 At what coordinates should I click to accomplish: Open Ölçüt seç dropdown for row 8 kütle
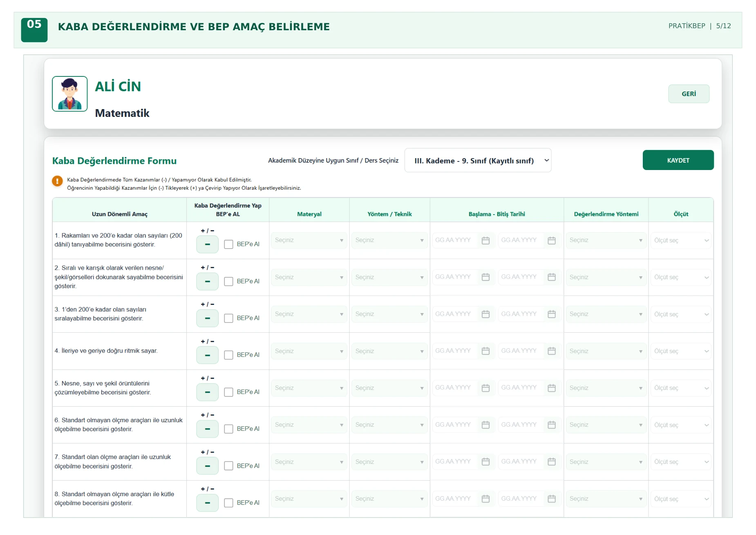[x=681, y=499]
